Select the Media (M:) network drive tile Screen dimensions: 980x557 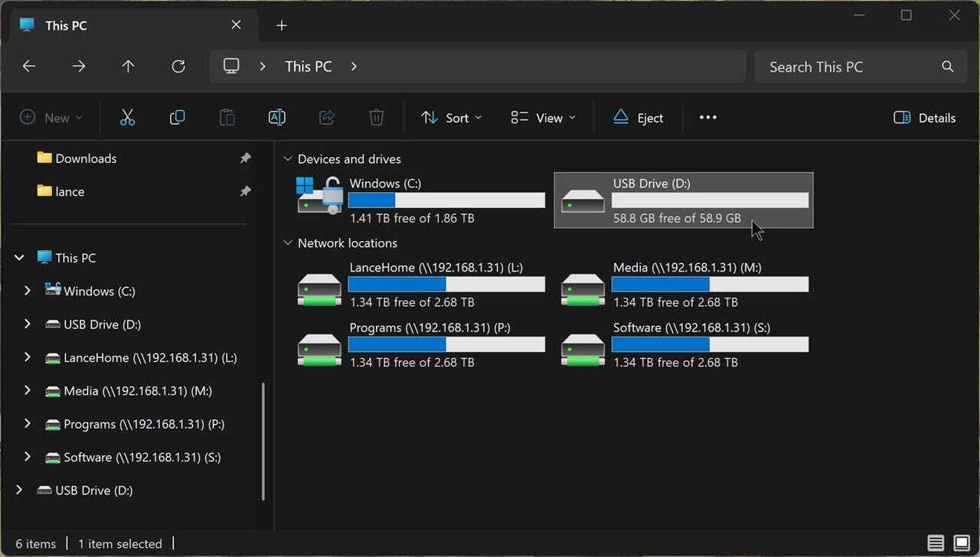tap(684, 284)
